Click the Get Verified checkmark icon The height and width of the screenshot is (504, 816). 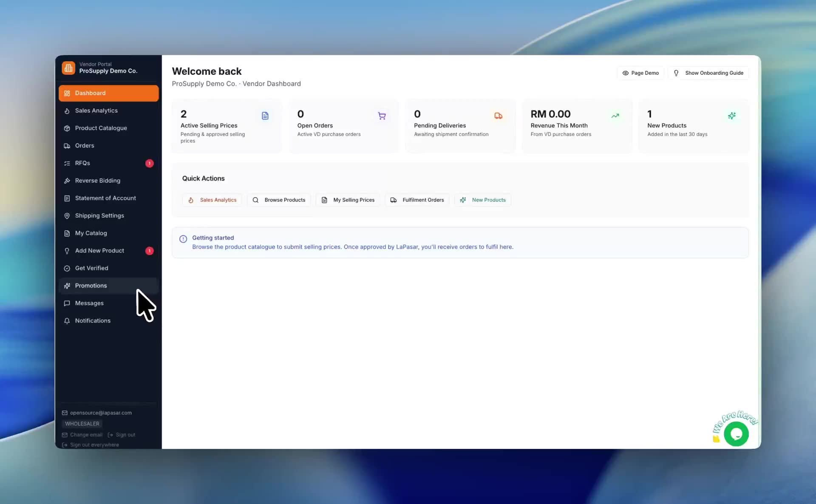(x=67, y=268)
